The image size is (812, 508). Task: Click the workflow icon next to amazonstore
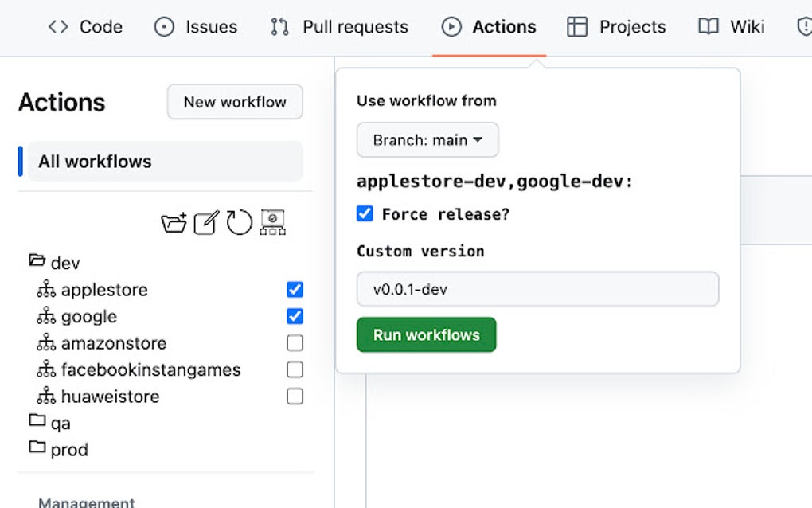point(46,343)
